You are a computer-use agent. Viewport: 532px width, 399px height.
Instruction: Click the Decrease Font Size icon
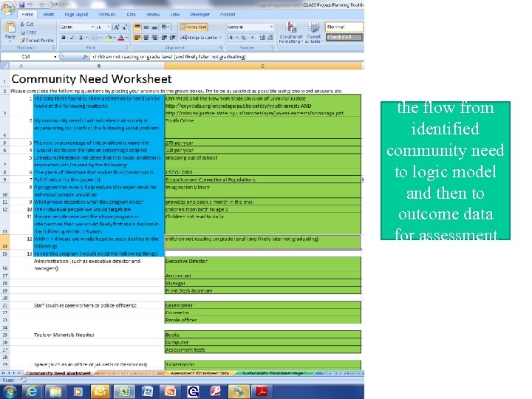click(x=125, y=27)
